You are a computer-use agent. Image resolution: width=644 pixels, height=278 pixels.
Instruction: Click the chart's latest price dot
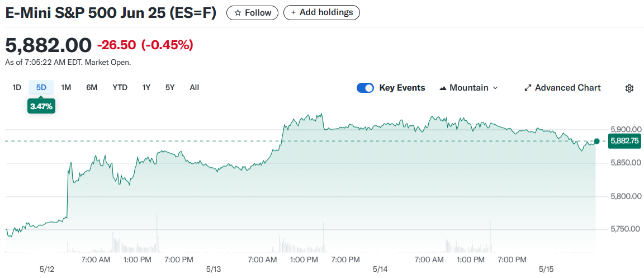click(x=597, y=141)
